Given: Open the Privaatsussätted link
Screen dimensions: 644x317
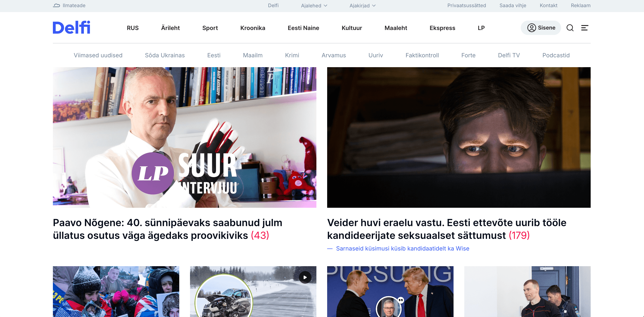Looking at the screenshot, I should 467,6.
